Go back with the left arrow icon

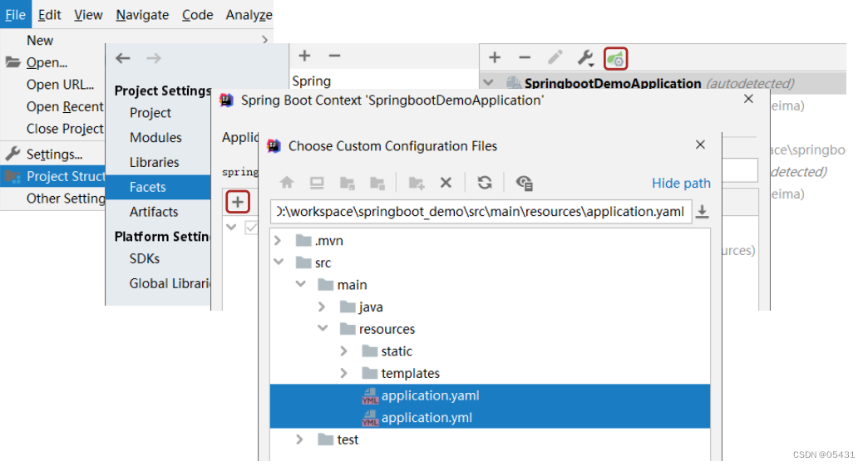(x=123, y=58)
